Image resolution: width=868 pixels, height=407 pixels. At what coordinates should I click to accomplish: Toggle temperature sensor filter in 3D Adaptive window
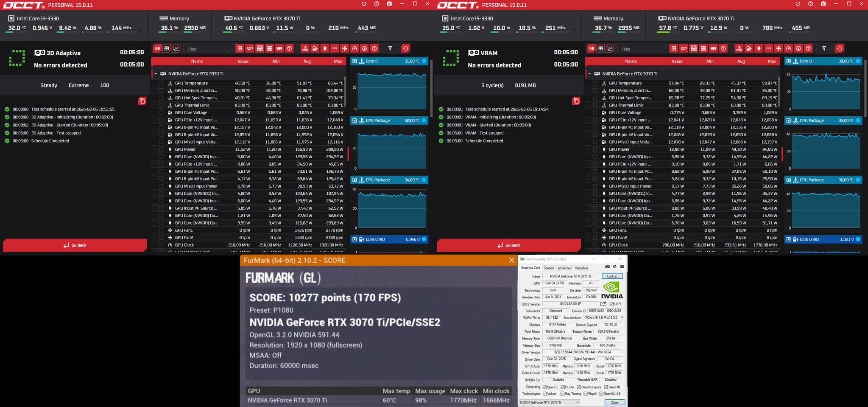pos(305,48)
